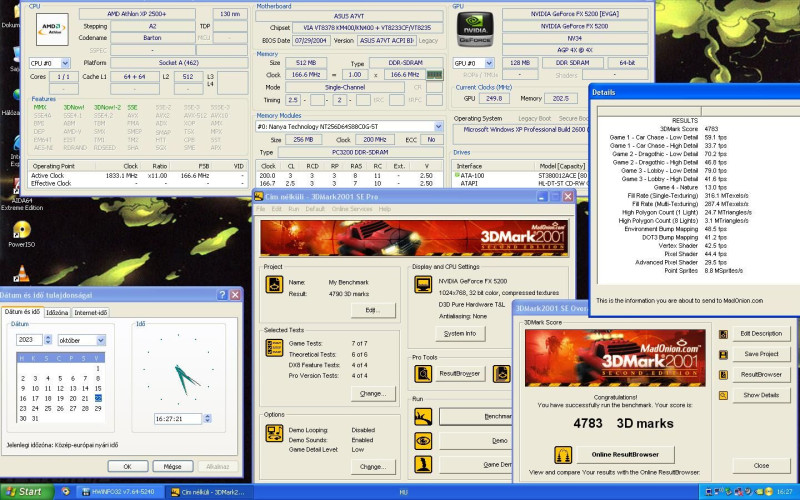800x500 pixels.
Task: Click the Show Details button
Action: pos(761,395)
